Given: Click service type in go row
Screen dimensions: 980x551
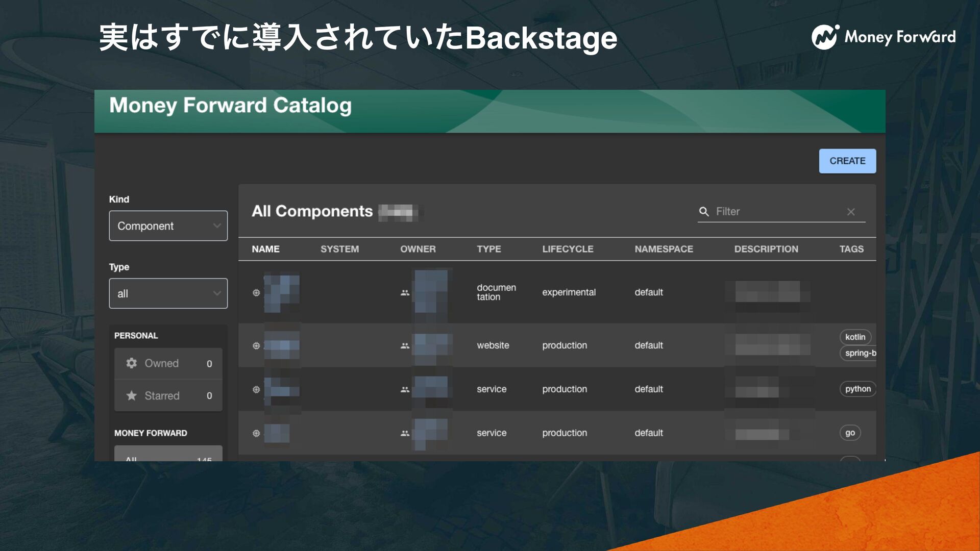Looking at the screenshot, I should click(492, 433).
